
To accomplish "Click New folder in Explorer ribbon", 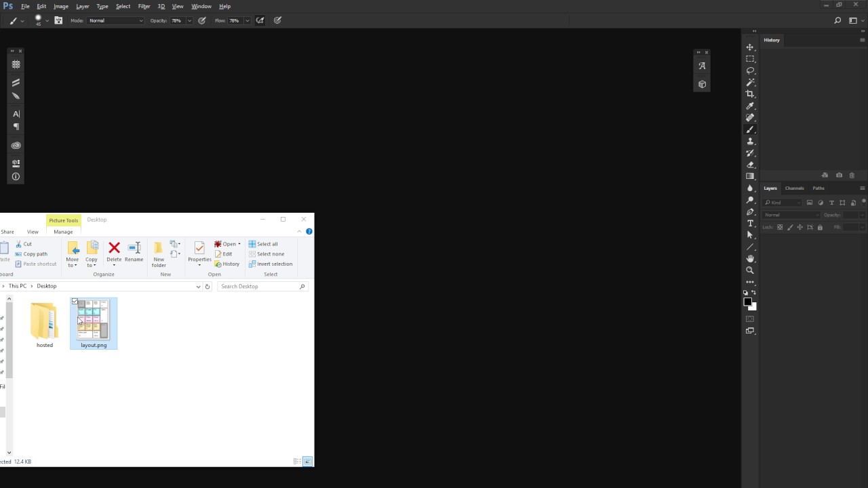I will tap(159, 254).
